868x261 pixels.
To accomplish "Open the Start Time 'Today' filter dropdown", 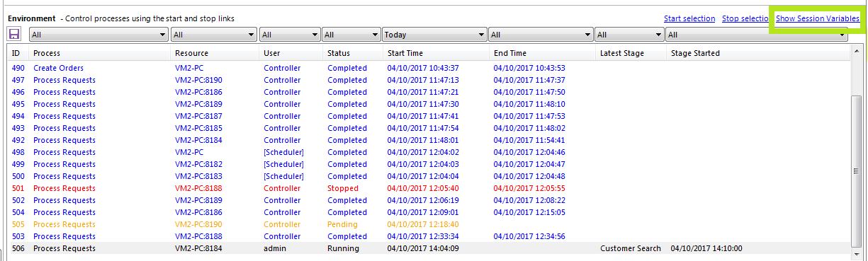I will 434,34.
